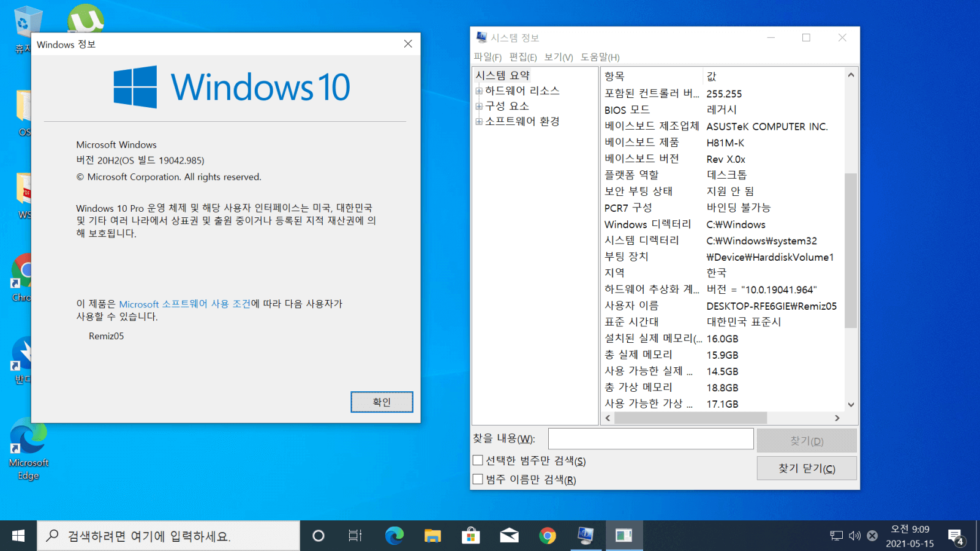The height and width of the screenshot is (551, 980).
Task: Click horizontal scrollbar right arrow
Action: (837, 418)
